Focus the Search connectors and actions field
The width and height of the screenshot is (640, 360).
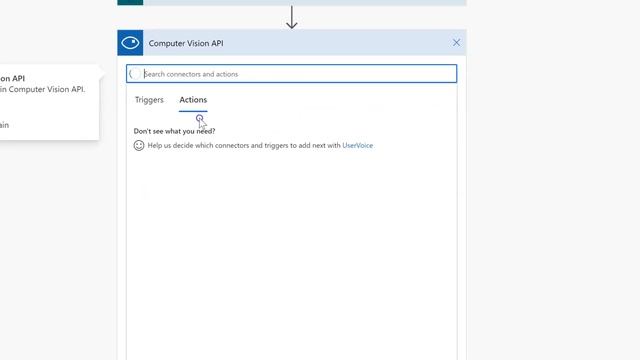click(x=291, y=74)
